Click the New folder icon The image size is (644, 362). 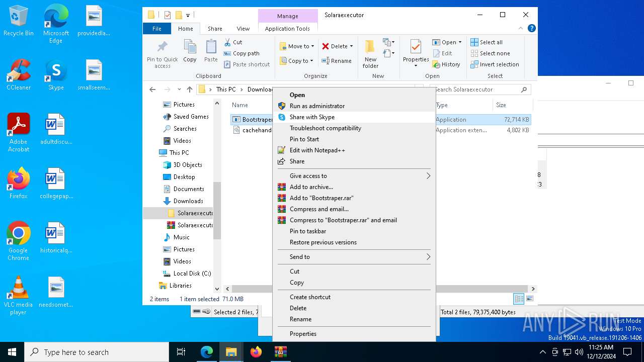pyautogui.click(x=370, y=47)
